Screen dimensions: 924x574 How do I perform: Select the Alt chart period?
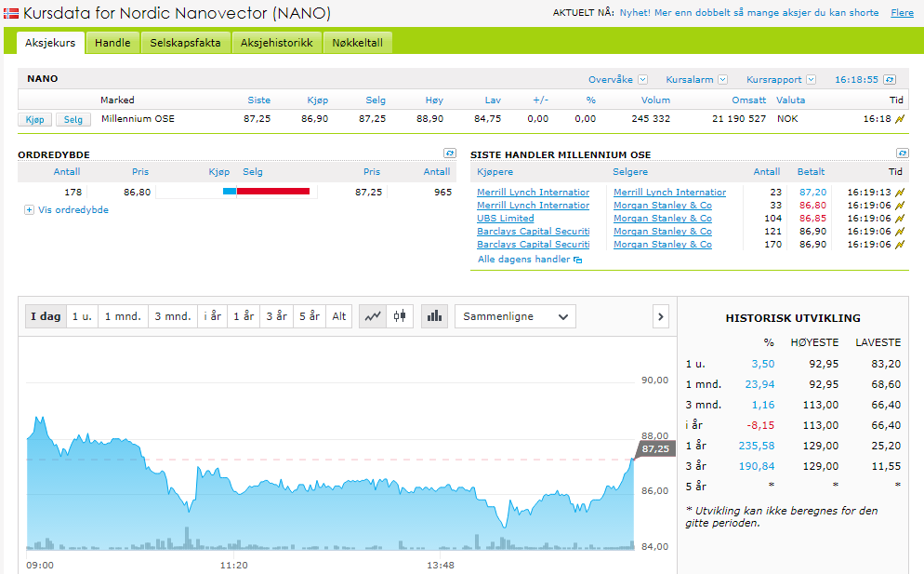(339, 316)
